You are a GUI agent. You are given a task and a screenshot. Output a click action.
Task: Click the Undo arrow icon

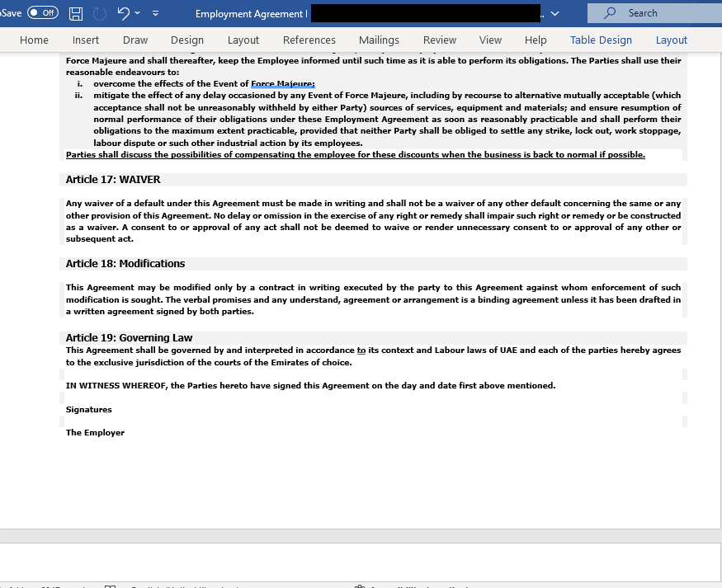tap(123, 13)
